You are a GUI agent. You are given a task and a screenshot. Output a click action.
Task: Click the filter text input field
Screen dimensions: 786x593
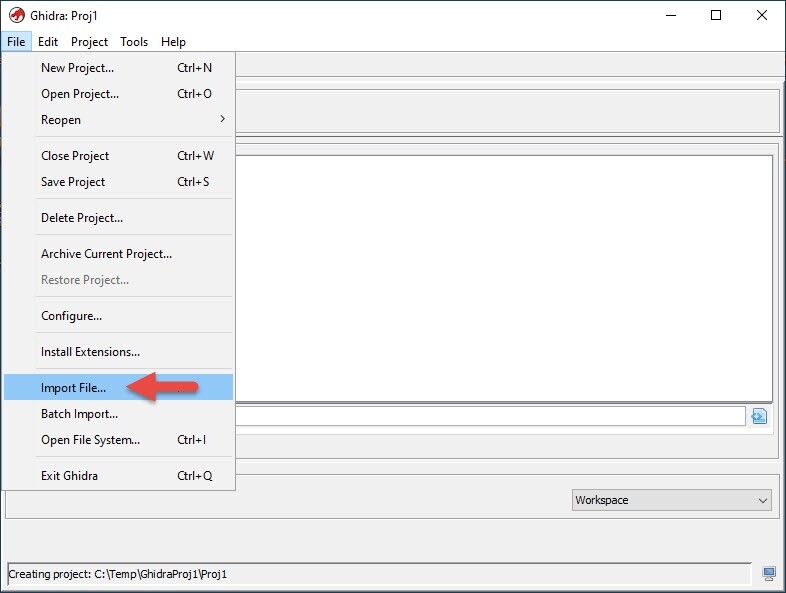click(490, 416)
